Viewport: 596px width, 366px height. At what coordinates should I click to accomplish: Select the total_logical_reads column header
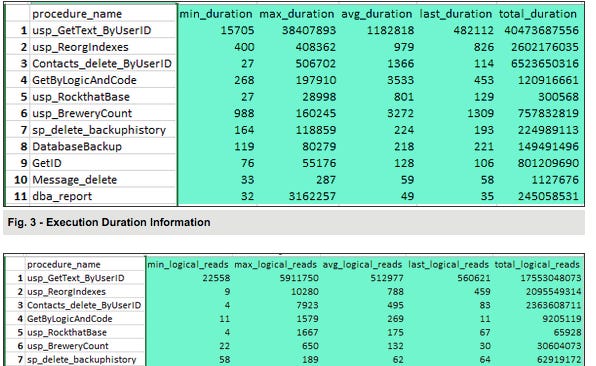pyautogui.click(x=537, y=265)
